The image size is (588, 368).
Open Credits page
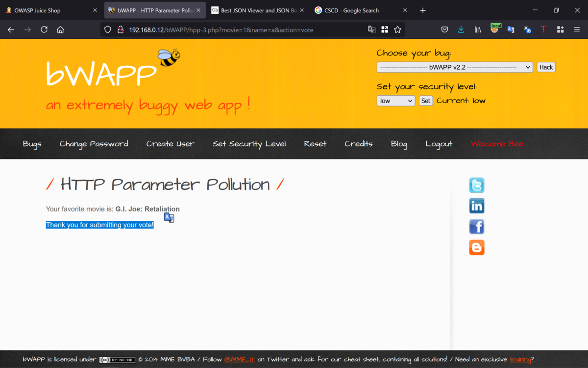point(359,144)
